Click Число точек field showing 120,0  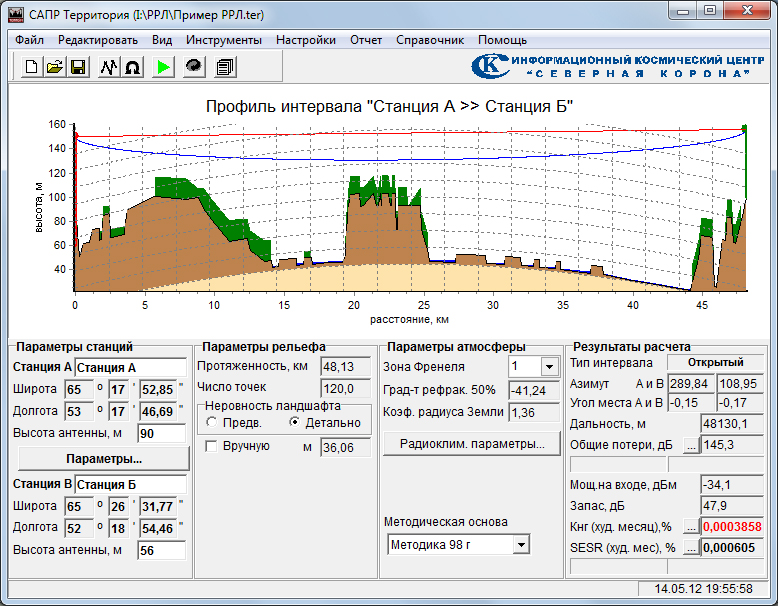click(345, 388)
